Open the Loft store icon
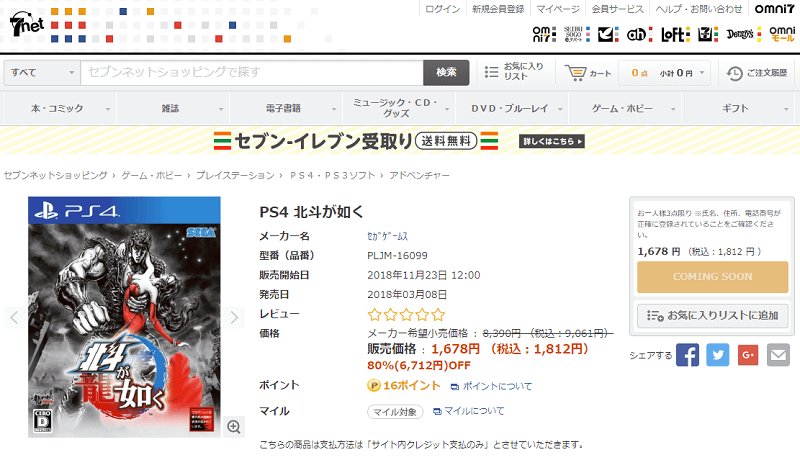This screenshot has height=460, width=800. (675, 34)
